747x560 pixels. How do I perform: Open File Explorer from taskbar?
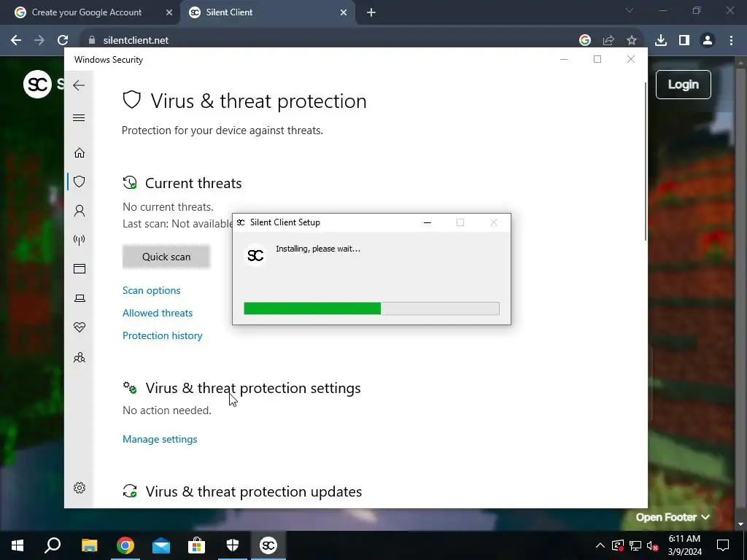89,545
